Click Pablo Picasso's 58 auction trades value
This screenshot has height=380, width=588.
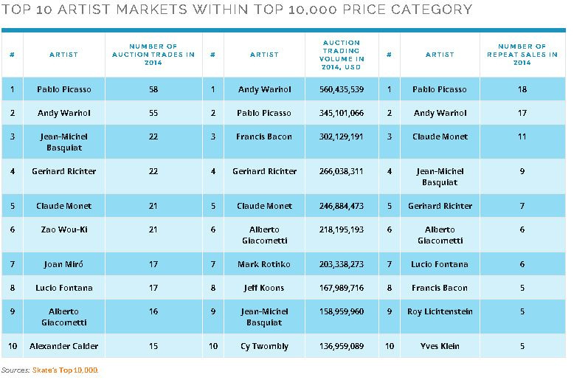point(153,89)
